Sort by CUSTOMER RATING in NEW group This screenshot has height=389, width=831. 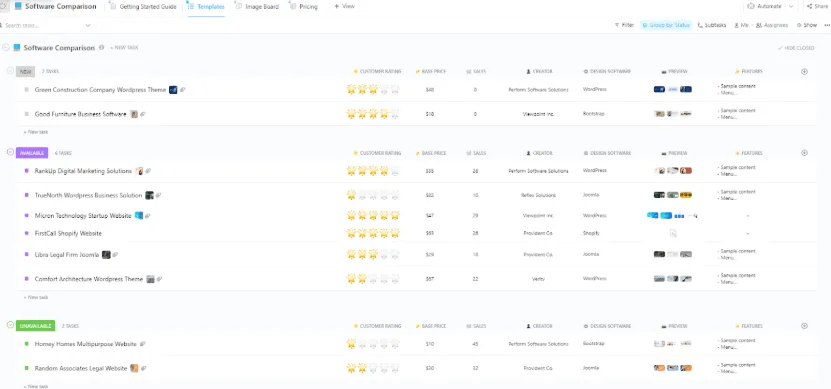click(x=377, y=72)
